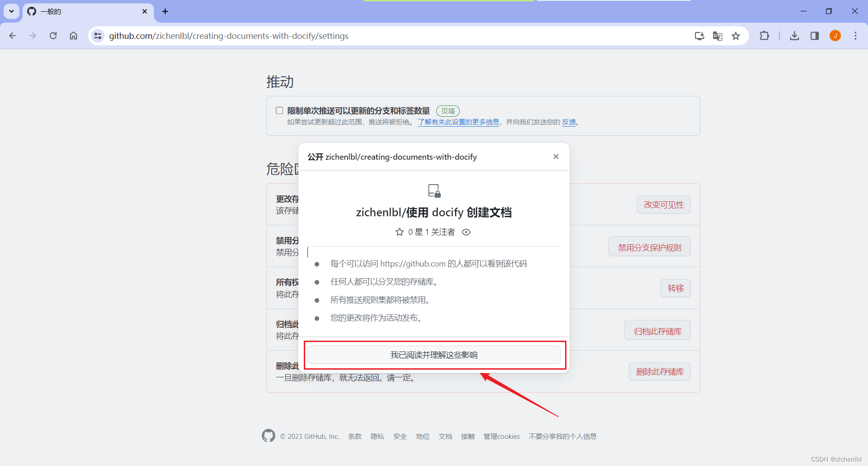Viewport: 868px width, 466px height.
Task: Toggle the browser side panel
Action: 815,36
